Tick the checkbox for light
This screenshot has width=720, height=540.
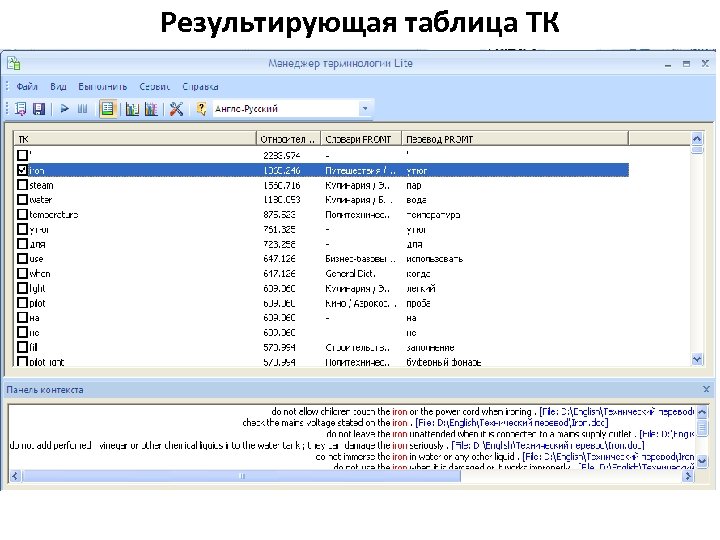pyautogui.click(x=22, y=288)
